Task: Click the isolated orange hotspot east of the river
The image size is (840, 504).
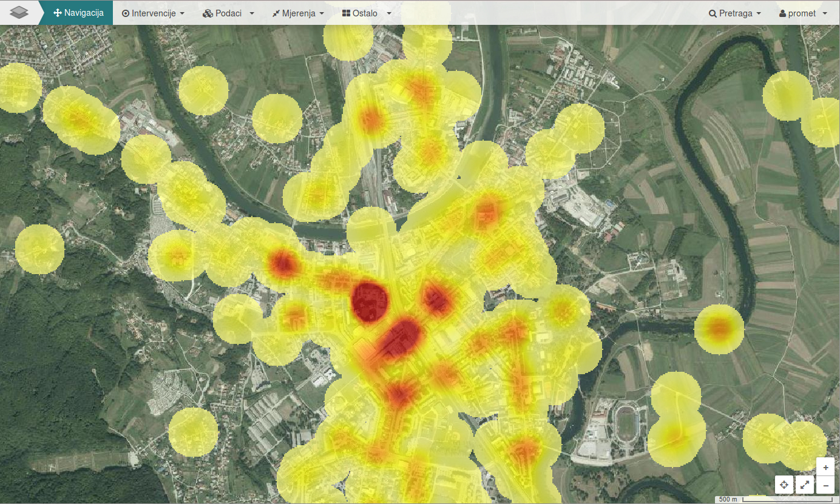Action: point(719,329)
